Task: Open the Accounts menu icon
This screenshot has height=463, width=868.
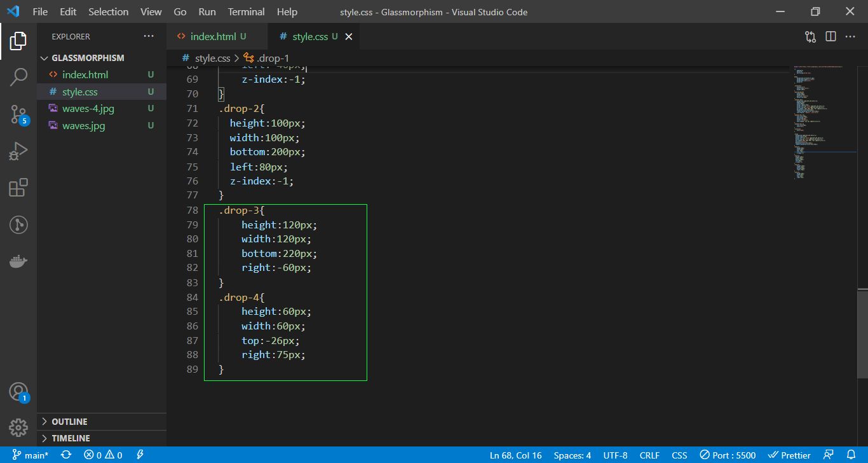Action: (18, 392)
